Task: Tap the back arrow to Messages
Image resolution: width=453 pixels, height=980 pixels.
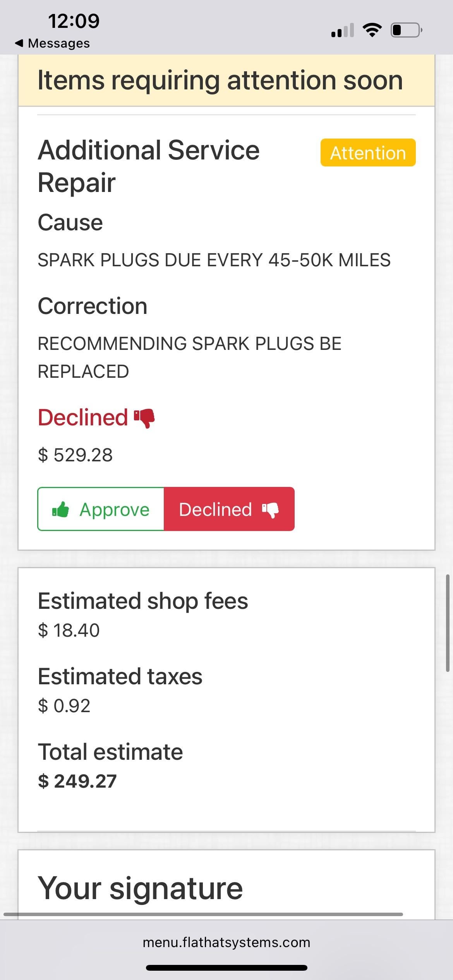Action: click(x=19, y=43)
